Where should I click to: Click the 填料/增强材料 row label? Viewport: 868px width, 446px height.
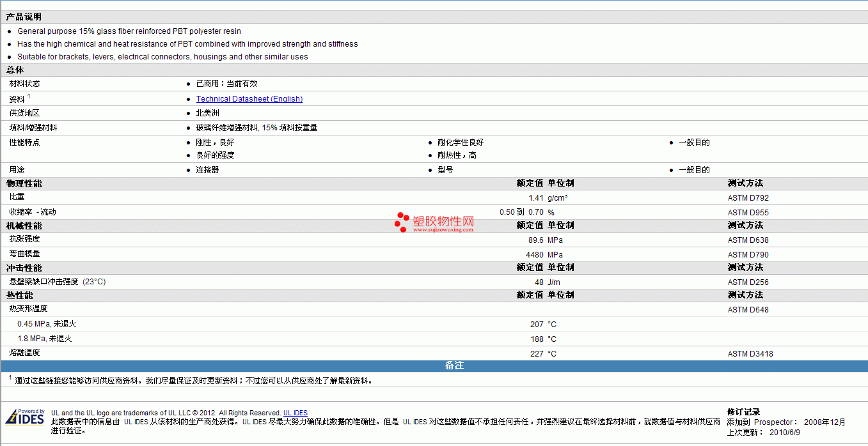pos(33,128)
